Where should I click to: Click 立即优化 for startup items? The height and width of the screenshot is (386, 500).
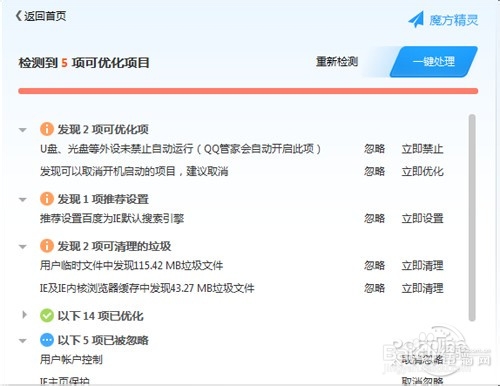pyautogui.click(x=422, y=171)
